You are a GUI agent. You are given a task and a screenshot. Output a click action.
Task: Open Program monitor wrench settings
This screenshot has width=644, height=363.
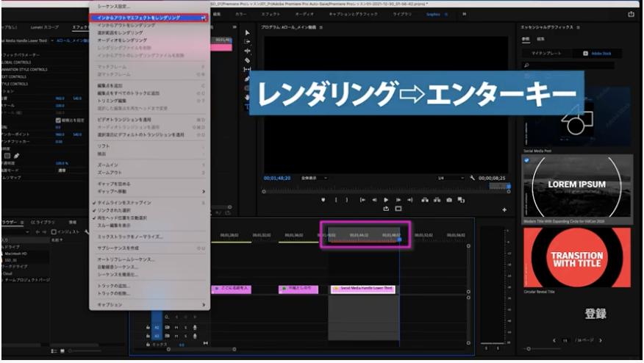click(472, 178)
